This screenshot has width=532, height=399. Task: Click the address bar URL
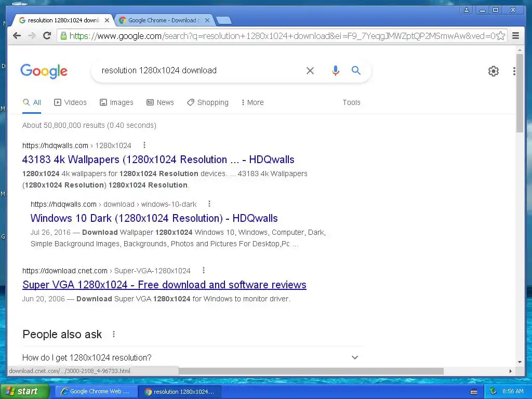pyautogui.click(x=282, y=36)
